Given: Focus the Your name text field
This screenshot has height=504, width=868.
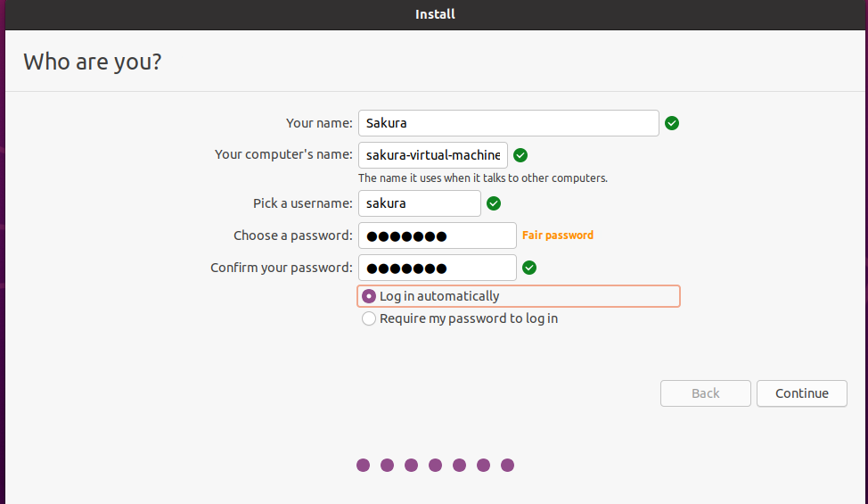Looking at the screenshot, I should [x=508, y=123].
